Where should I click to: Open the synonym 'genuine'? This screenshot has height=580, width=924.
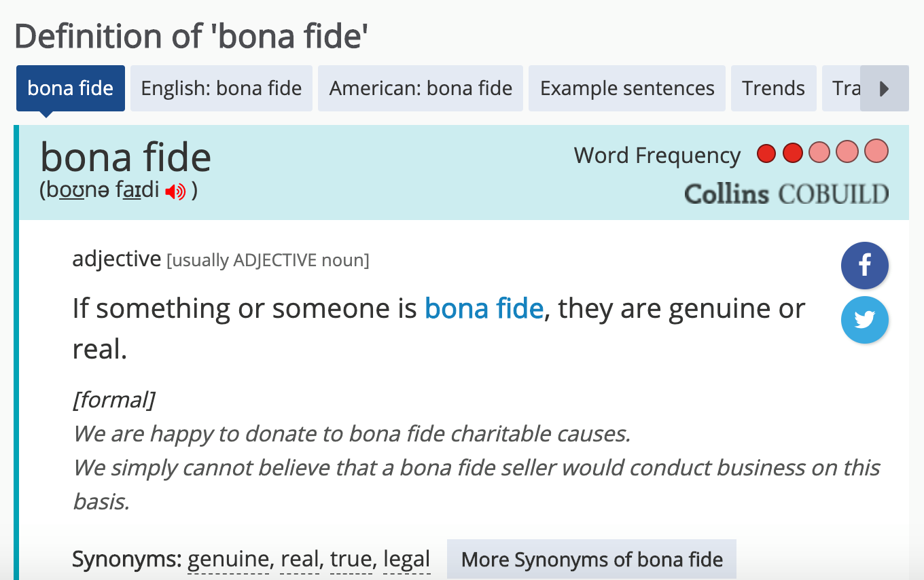click(229, 560)
